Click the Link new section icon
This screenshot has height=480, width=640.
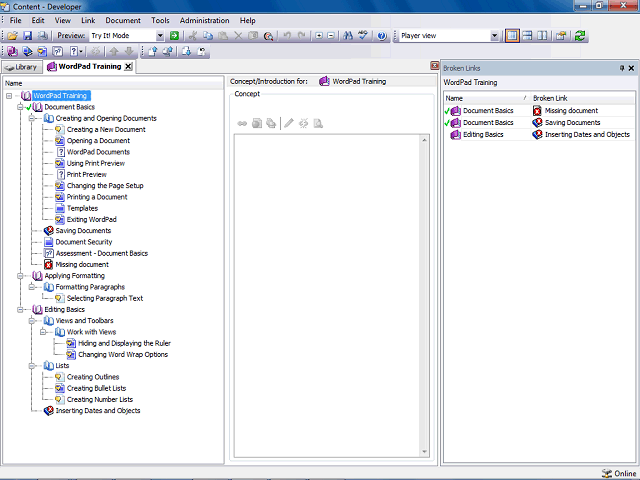(x=27, y=51)
